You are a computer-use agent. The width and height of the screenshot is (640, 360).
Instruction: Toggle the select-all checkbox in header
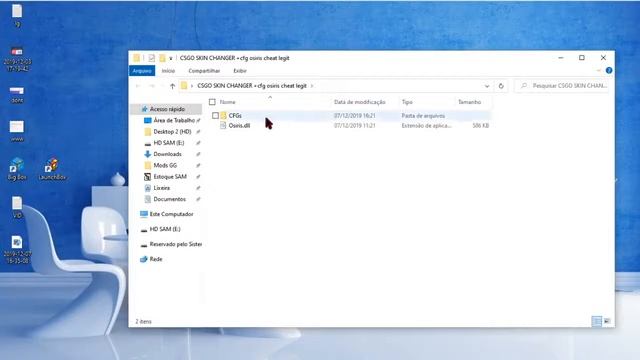(212, 102)
